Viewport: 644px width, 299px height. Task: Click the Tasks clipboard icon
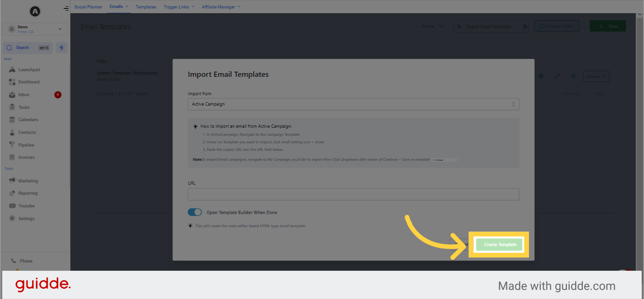[x=12, y=108]
